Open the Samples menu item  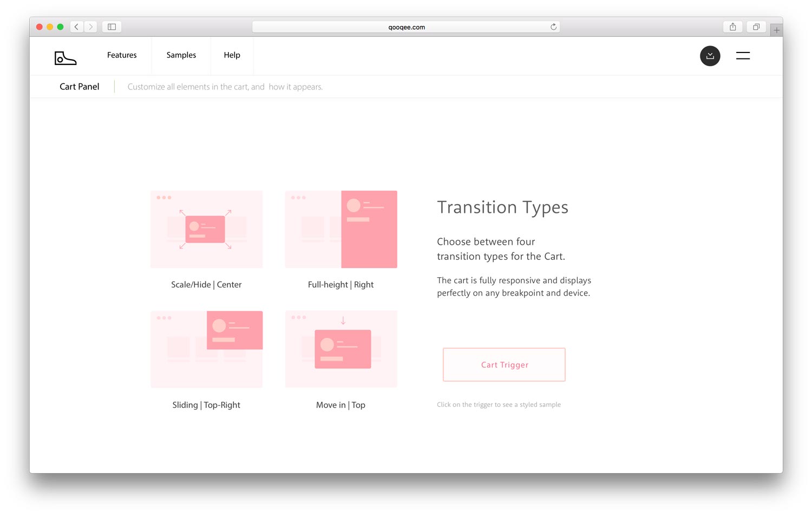[181, 55]
